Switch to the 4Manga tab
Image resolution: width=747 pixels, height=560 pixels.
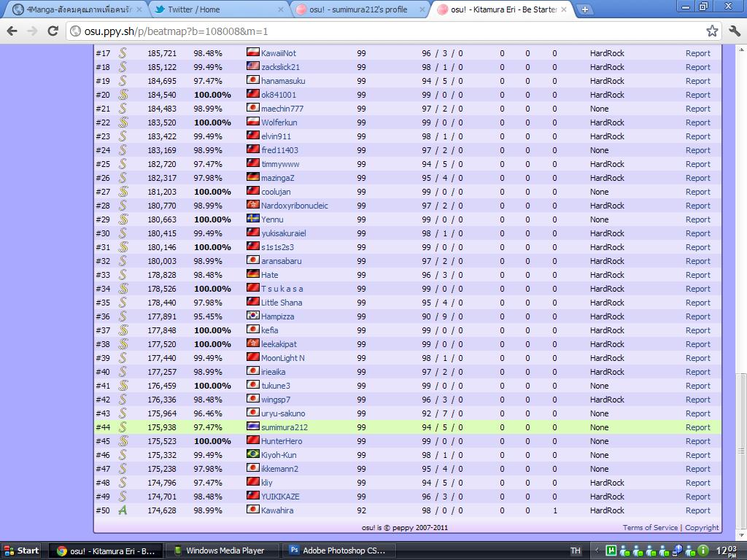(76, 9)
